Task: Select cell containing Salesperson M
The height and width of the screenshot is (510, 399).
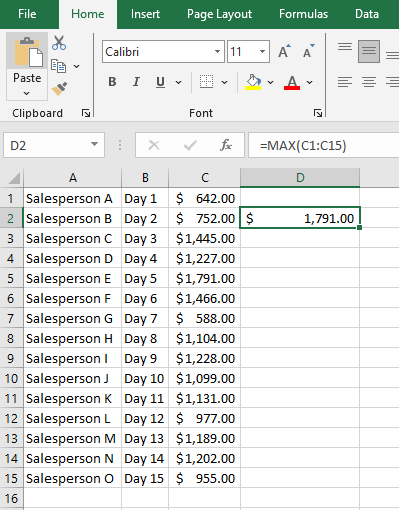Action: click(73, 439)
